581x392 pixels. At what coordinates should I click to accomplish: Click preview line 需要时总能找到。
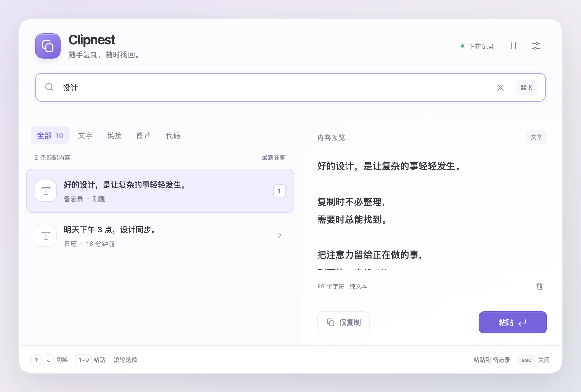352,219
